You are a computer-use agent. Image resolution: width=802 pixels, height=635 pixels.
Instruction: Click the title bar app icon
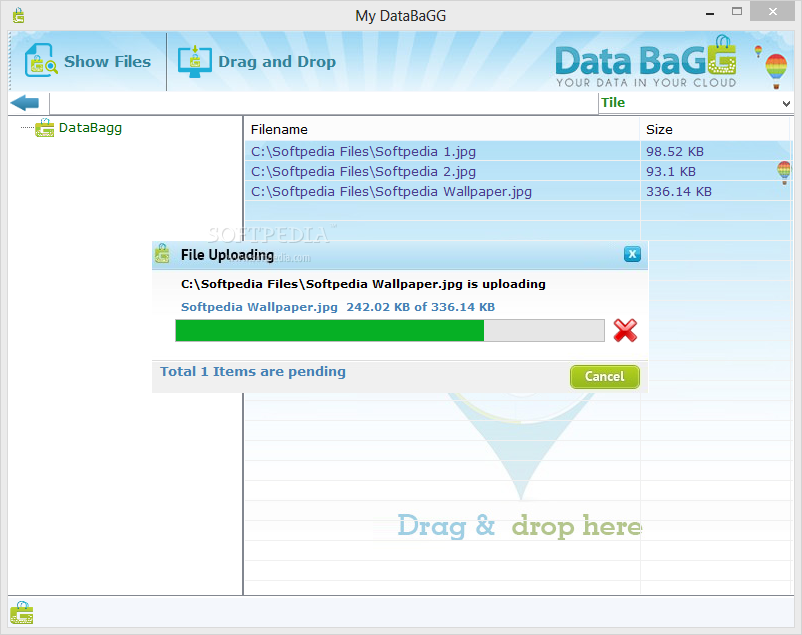click(19, 15)
